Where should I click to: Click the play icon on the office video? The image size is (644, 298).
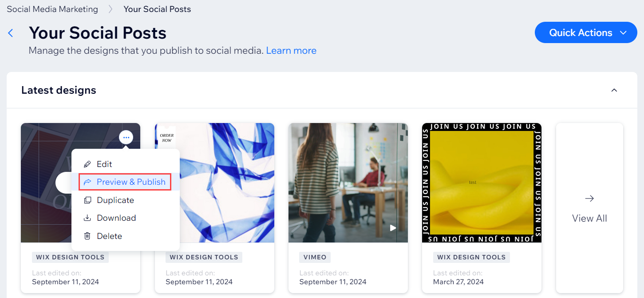(393, 228)
